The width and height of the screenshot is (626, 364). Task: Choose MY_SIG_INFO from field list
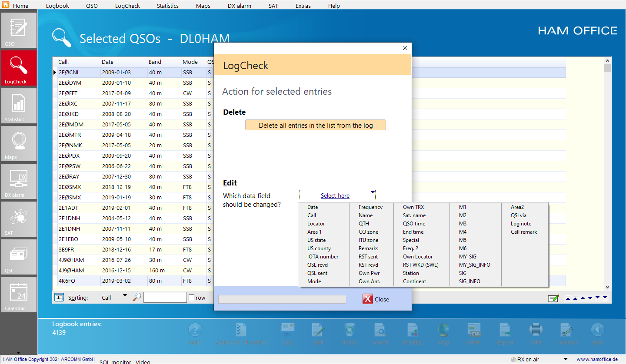point(474,265)
